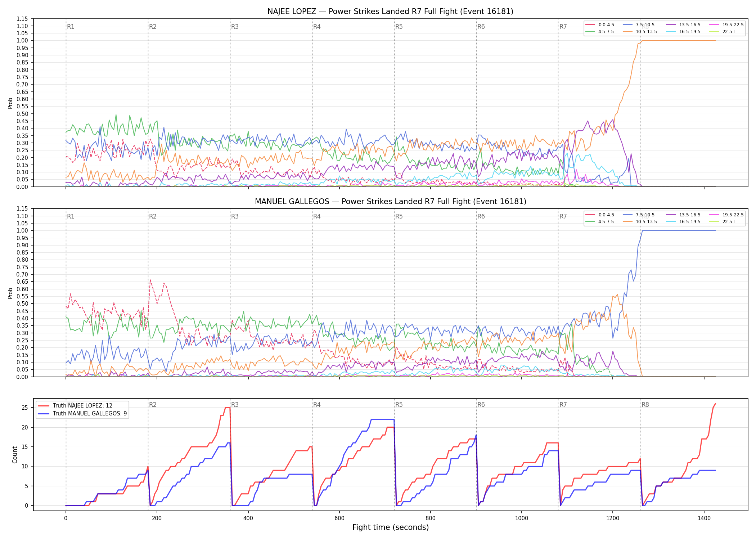This screenshot has width=756, height=540.
Task: Select the R7 label in Manuel Gallegos chart
Action: point(563,216)
